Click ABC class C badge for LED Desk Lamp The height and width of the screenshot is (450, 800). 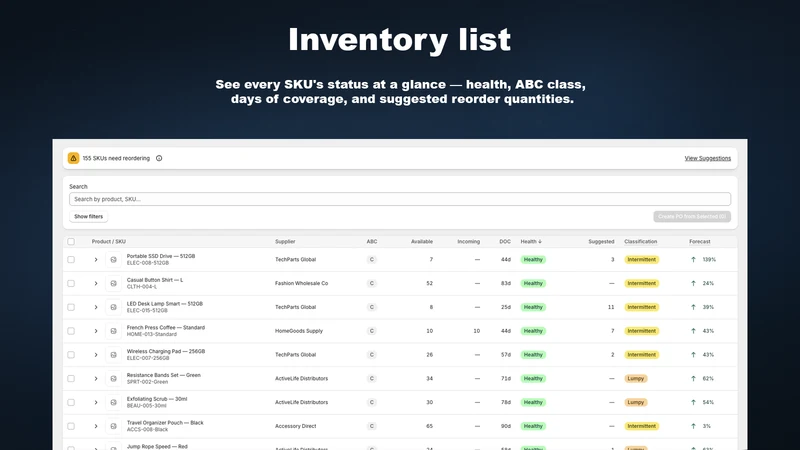click(x=371, y=307)
